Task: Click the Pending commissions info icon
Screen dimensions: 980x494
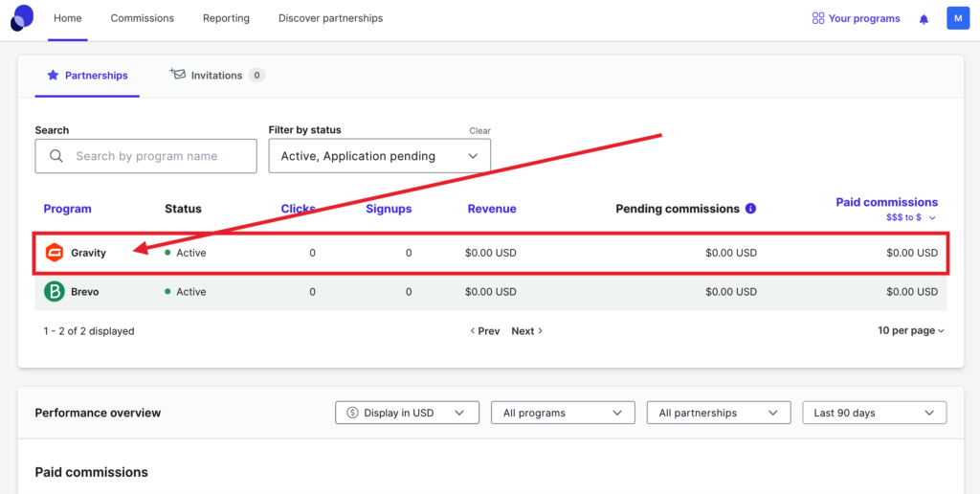Action: coord(750,209)
